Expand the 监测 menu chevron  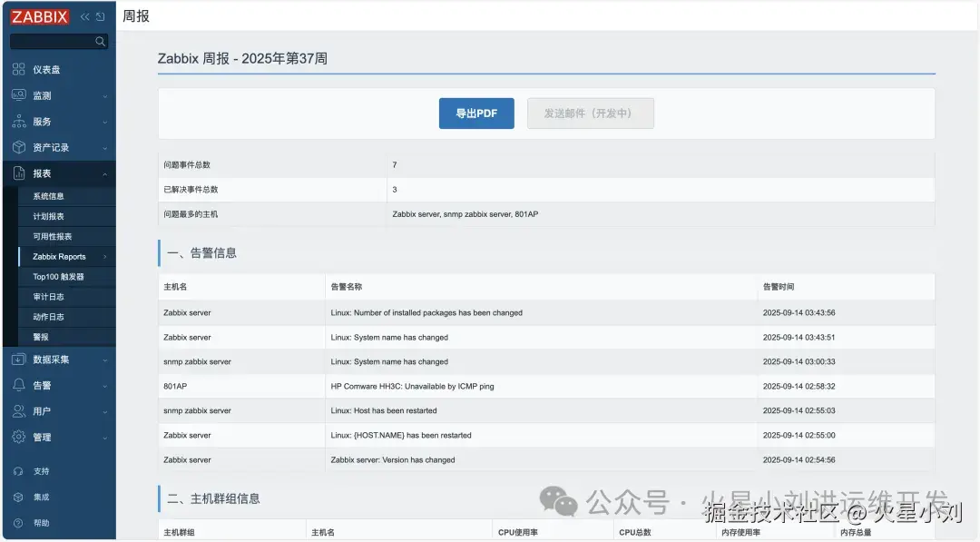[x=105, y=96]
